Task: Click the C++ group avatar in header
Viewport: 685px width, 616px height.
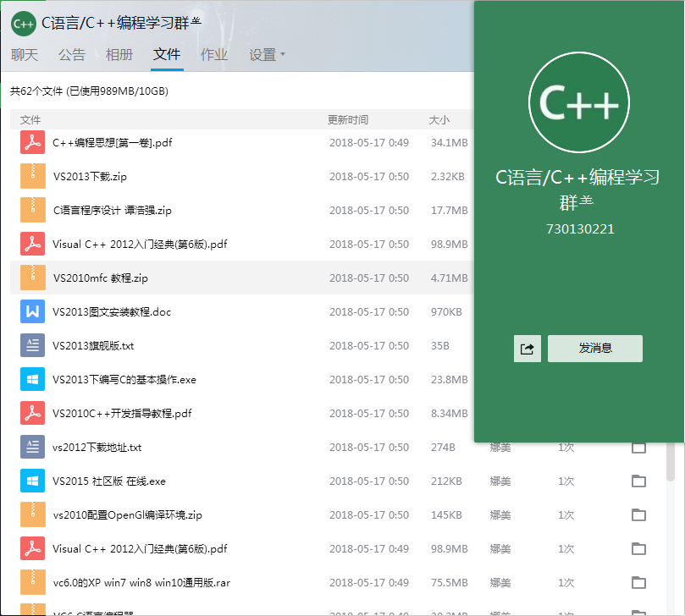Action: [23, 24]
